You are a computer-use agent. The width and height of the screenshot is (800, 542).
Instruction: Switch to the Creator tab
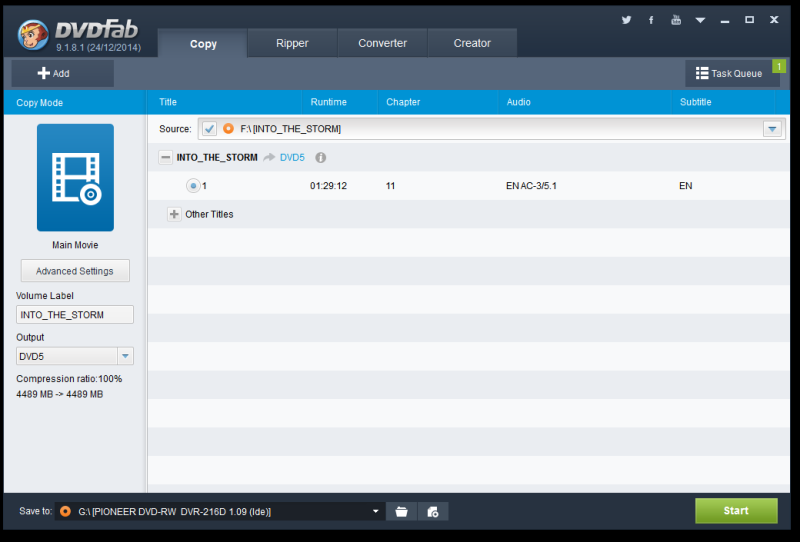(x=472, y=43)
